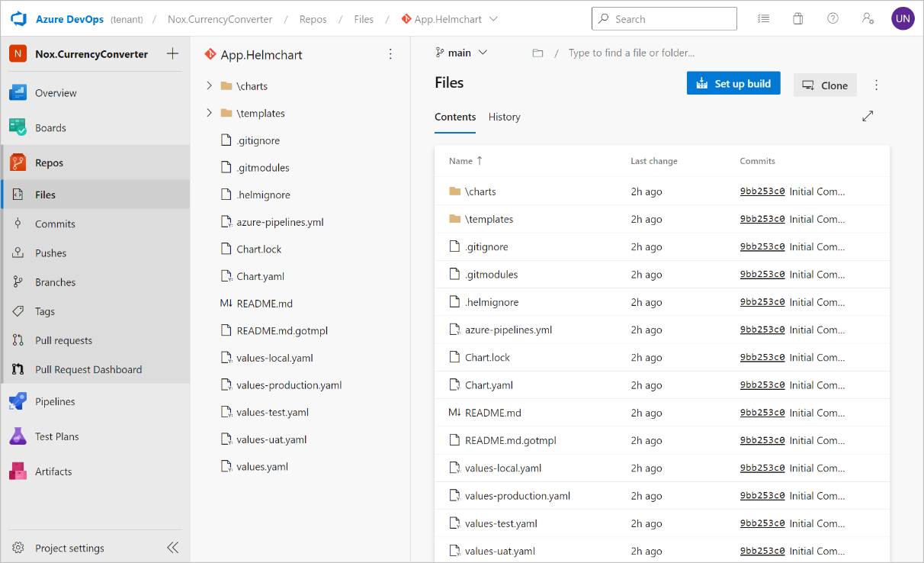Open Test Plans in the sidebar
The image size is (924, 563).
pos(95,436)
